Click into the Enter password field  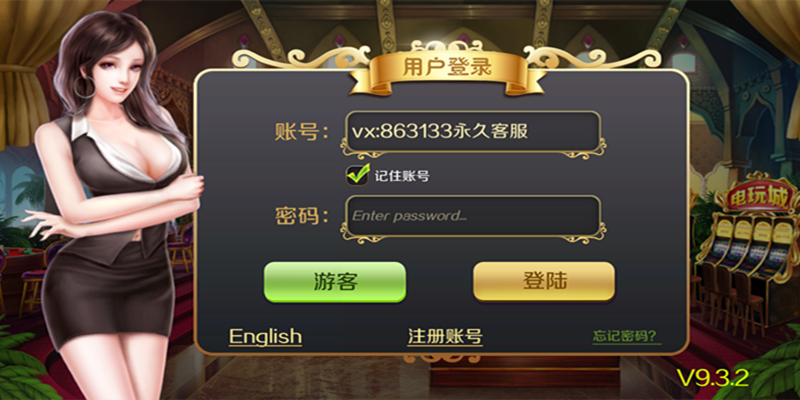point(471,216)
